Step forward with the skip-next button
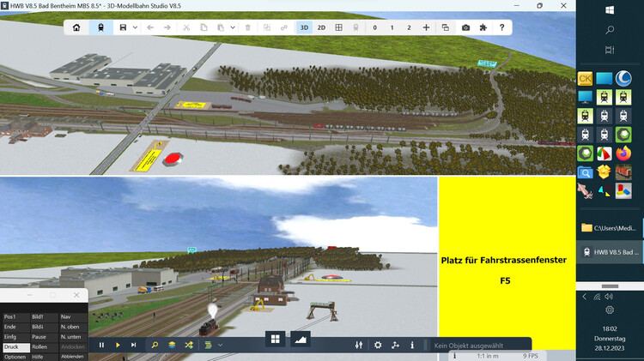The height and width of the screenshot is (361, 644). click(133, 345)
